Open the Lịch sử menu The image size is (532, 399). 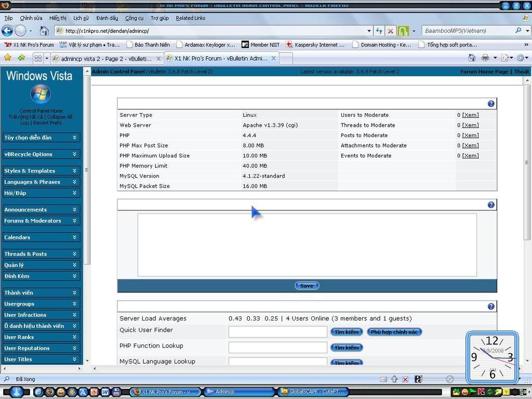(x=81, y=18)
